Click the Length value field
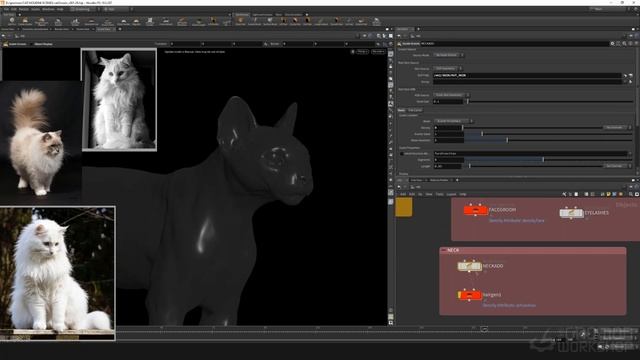 pos(448,166)
